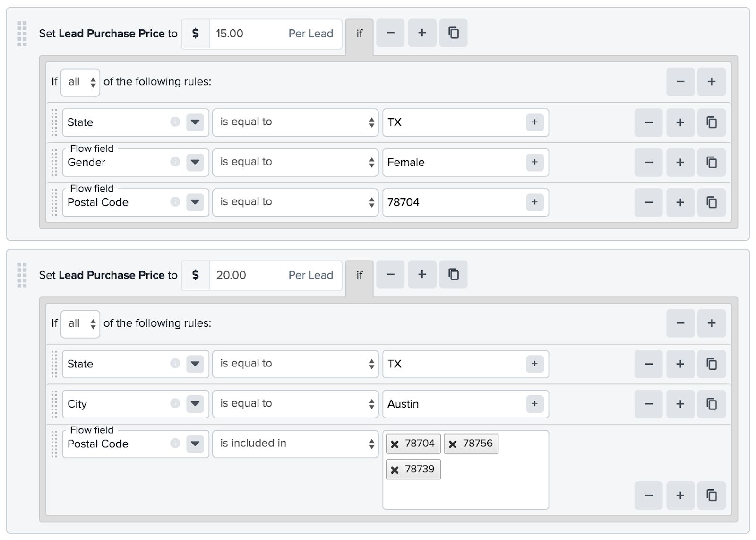Open the City field dropdown arrow
The image size is (756, 540).
pyautogui.click(x=195, y=404)
